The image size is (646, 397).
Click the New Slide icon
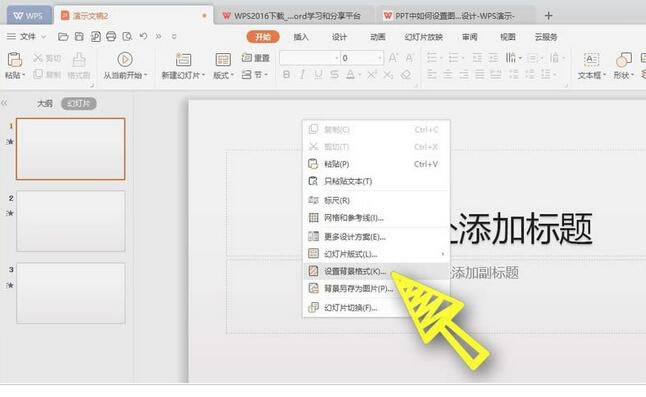183,60
